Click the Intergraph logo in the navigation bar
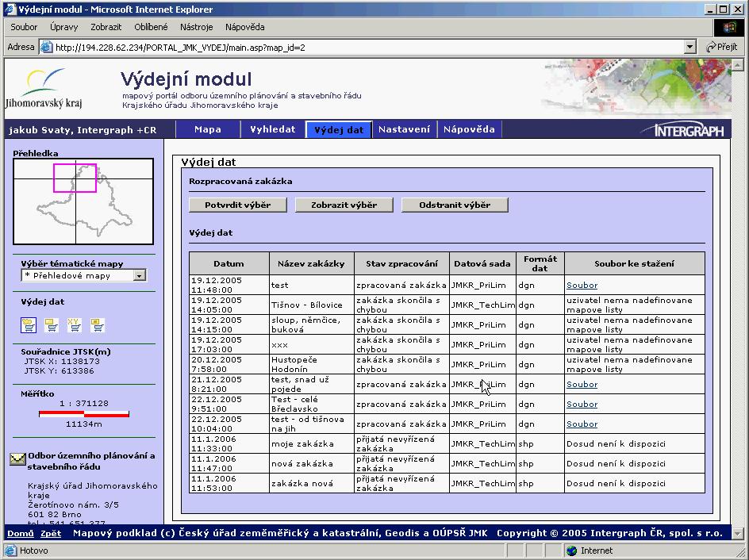The height and width of the screenshot is (560, 749). [682, 130]
